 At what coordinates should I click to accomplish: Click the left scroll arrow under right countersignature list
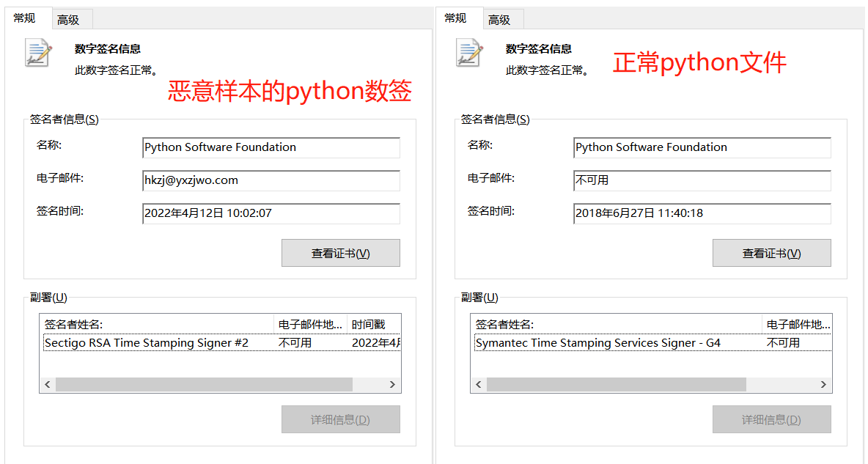point(478,384)
